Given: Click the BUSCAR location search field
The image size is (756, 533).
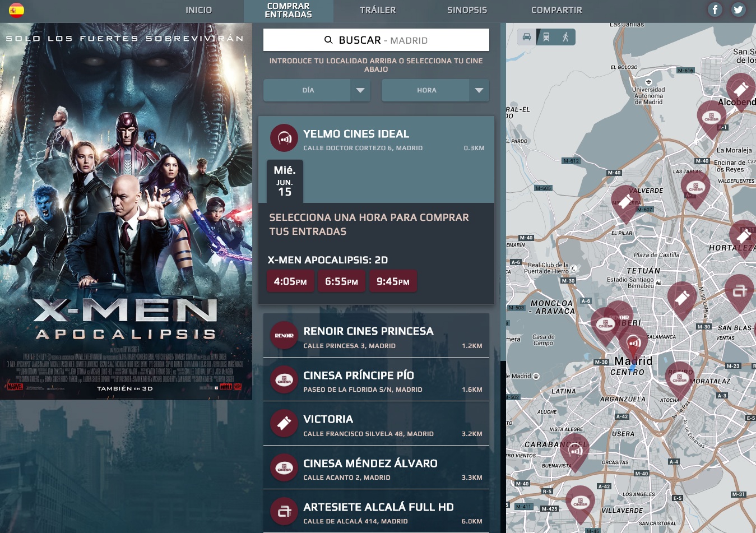Looking at the screenshot, I should [376, 40].
